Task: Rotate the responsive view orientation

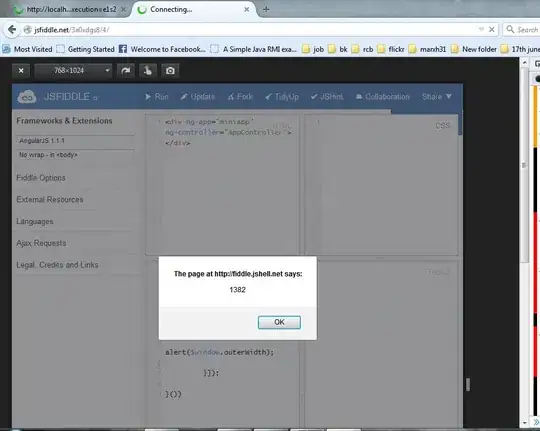Action: point(126,71)
